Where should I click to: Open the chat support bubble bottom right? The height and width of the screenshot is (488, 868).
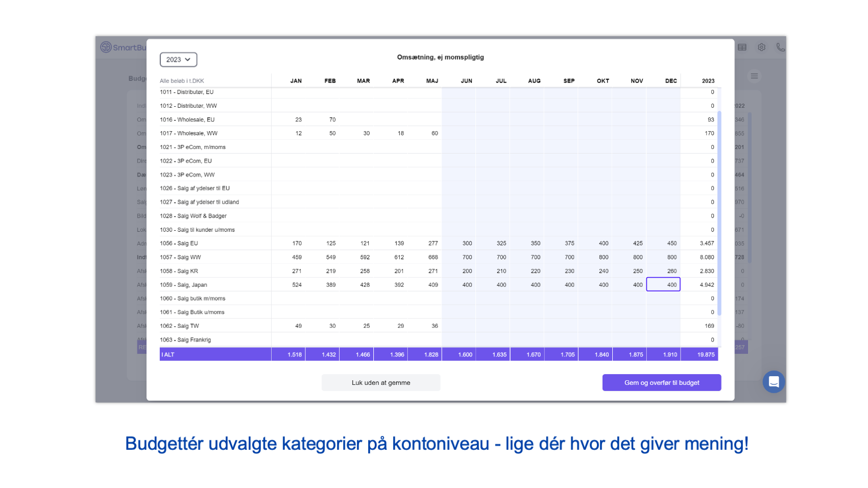pyautogui.click(x=774, y=381)
